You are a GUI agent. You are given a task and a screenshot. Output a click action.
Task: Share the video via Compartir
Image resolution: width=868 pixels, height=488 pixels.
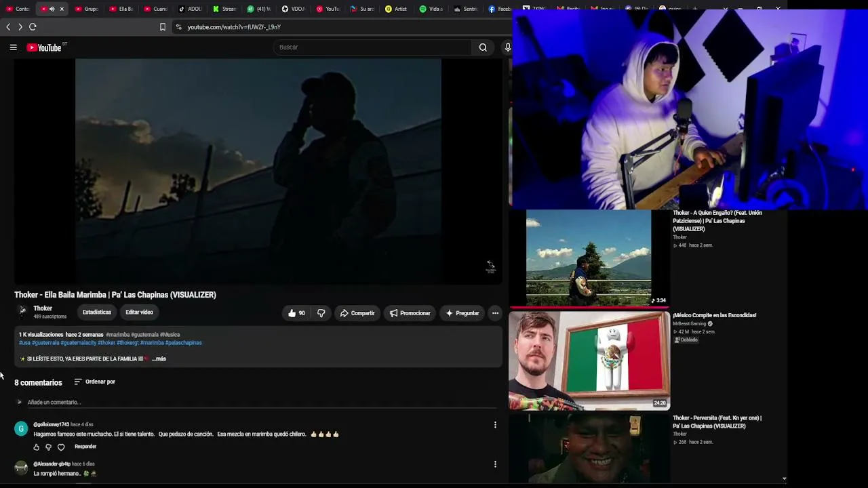[x=357, y=313]
